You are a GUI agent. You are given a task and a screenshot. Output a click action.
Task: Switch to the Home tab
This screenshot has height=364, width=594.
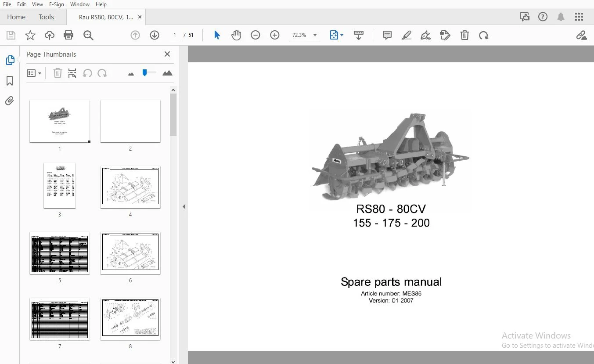16,17
